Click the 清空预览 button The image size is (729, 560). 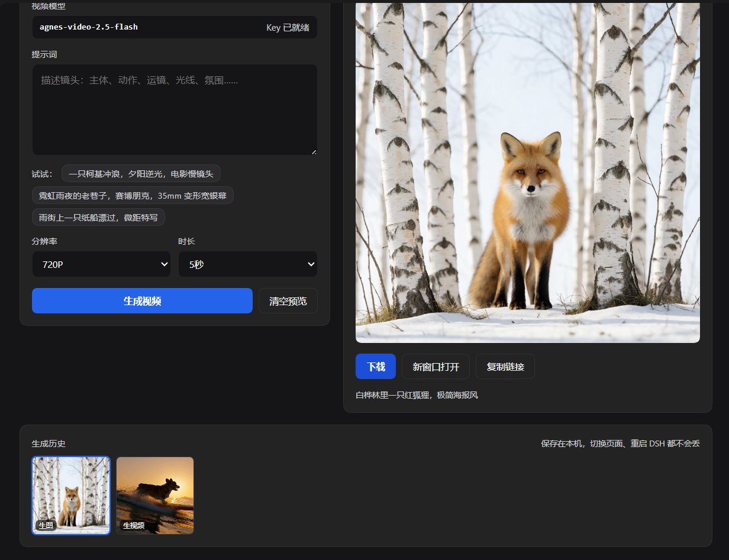point(288,300)
